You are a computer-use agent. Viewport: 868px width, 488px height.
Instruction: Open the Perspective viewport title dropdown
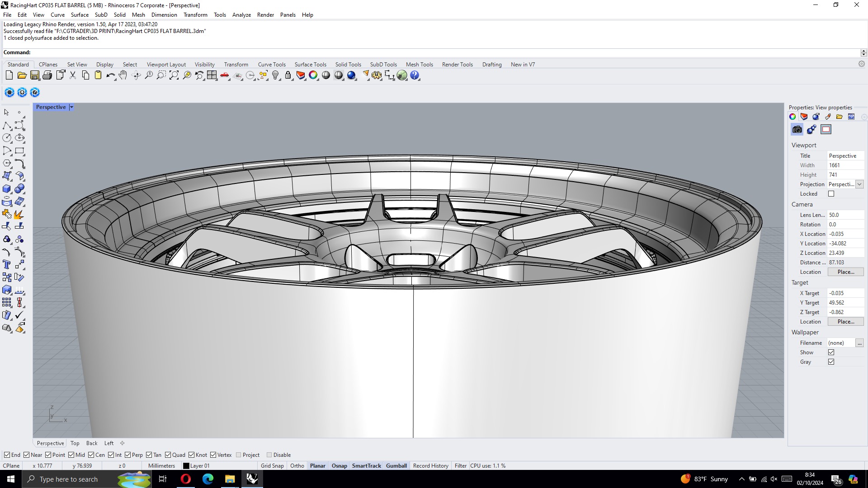(x=71, y=107)
